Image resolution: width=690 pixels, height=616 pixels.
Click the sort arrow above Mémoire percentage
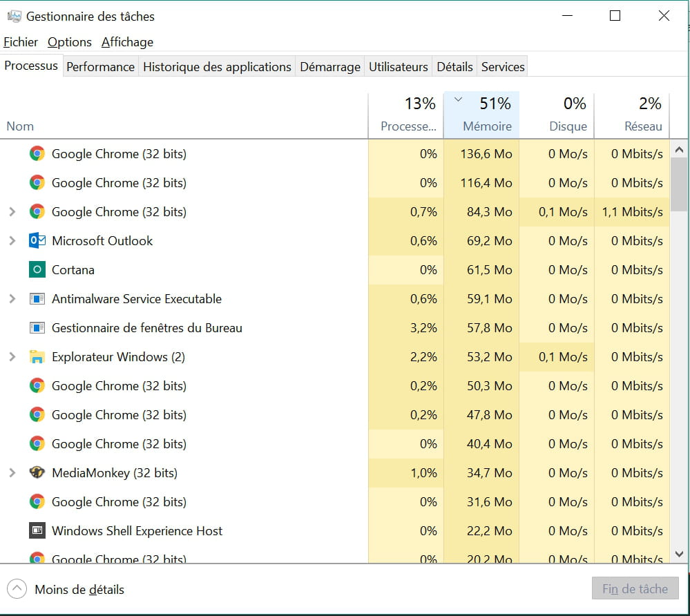[x=458, y=99]
